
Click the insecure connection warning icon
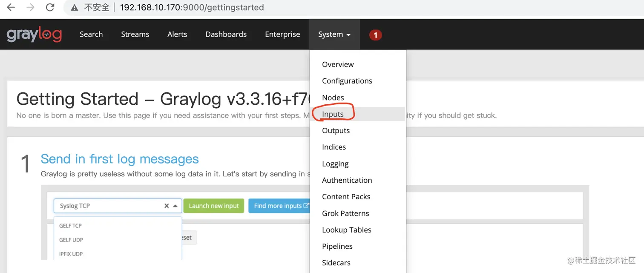pos(75,8)
